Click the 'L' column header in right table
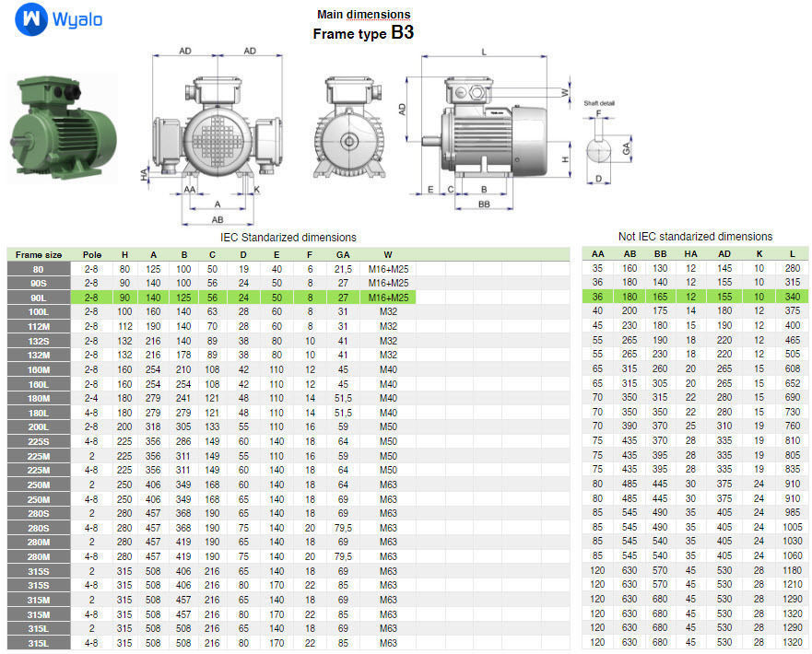This screenshot has width=812, height=654. (x=792, y=253)
